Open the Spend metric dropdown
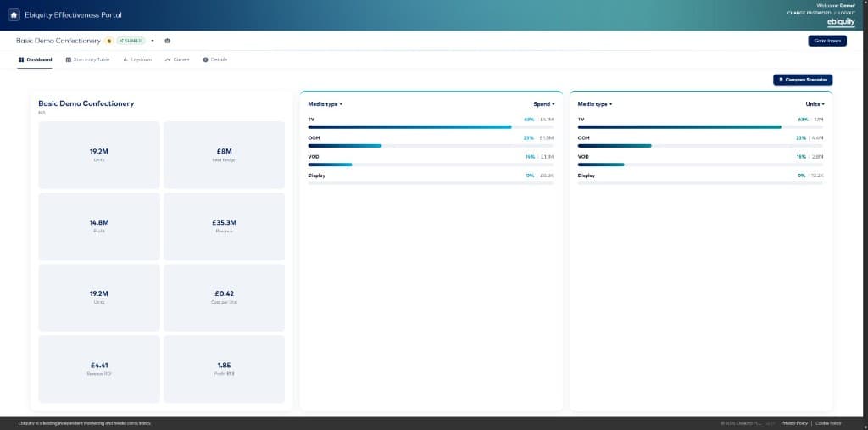Image resolution: width=868 pixels, height=430 pixels. point(544,104)
